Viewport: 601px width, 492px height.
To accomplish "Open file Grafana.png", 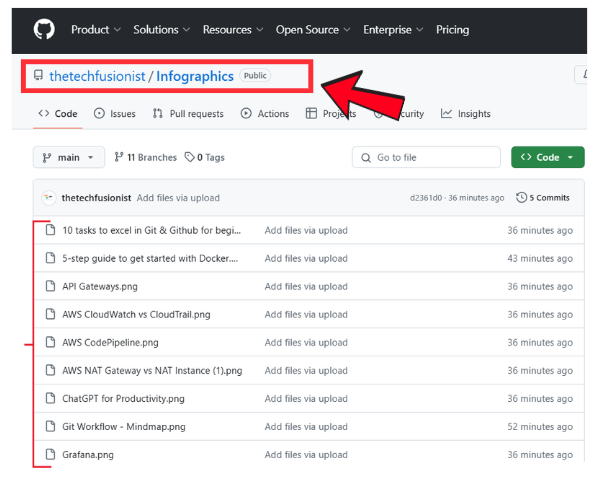I will pos(88,455).
